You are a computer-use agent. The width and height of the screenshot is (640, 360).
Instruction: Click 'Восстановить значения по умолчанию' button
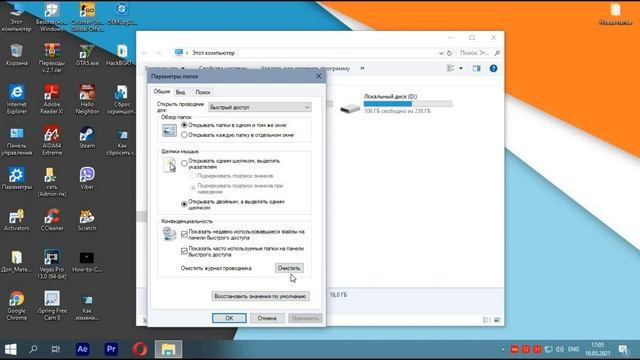(260, 296)
